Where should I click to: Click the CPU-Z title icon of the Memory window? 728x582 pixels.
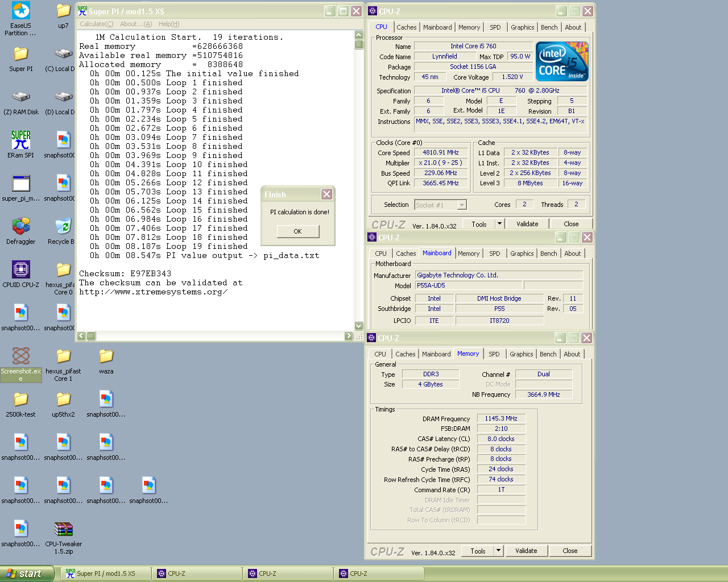click(371, 338)
